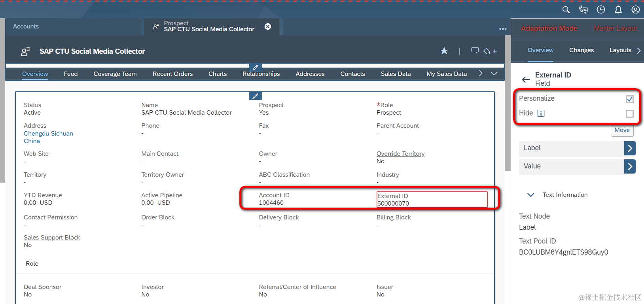This screenshot has width=644, height=304.
Task: Expand the Value property arrow
Action: coord(630,166)
